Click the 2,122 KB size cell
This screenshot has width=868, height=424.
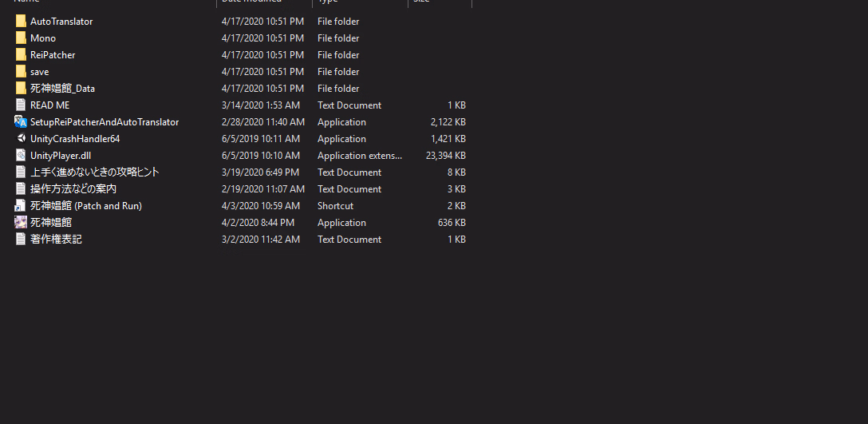[x=448, y=122]
